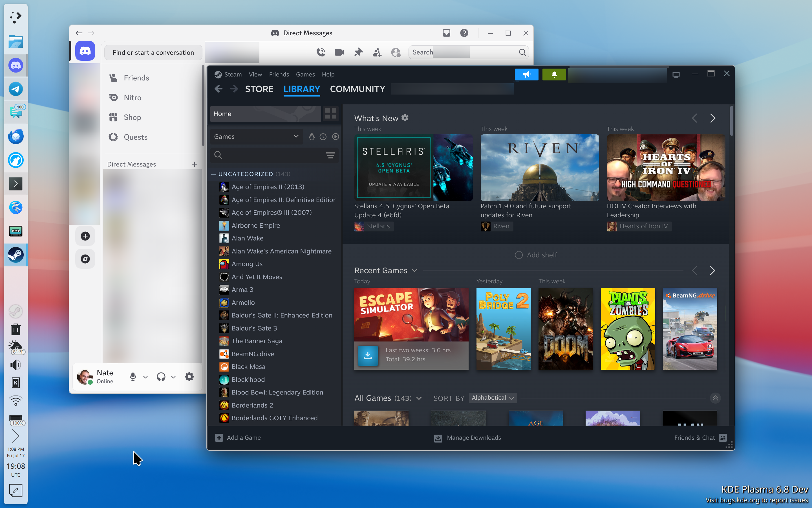Open microphone input options arrow in Discord

coord(145,377)
